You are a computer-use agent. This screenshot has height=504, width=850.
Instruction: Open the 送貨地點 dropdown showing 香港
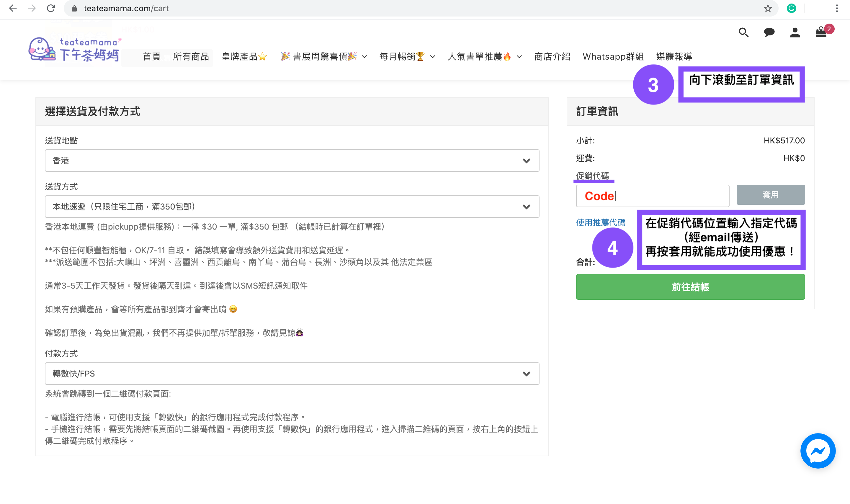(x=292, y=160)
